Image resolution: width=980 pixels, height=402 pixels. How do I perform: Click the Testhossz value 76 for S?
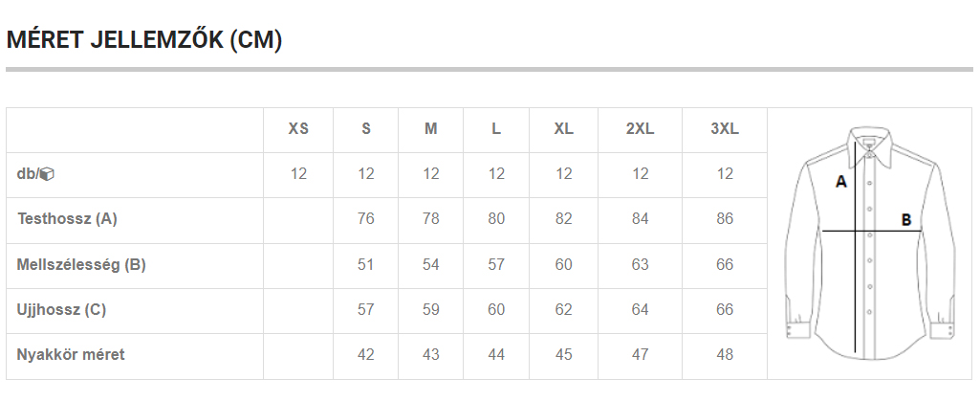[x=365, y=219]
